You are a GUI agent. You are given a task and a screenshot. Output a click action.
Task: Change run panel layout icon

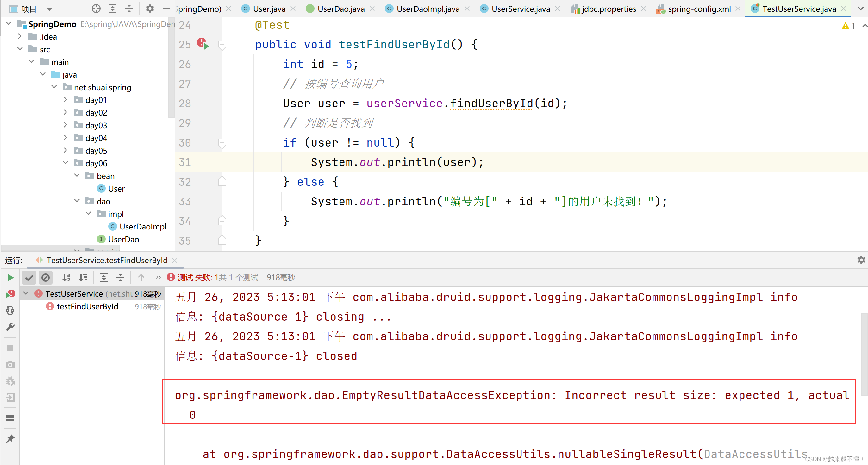(10, 418)
